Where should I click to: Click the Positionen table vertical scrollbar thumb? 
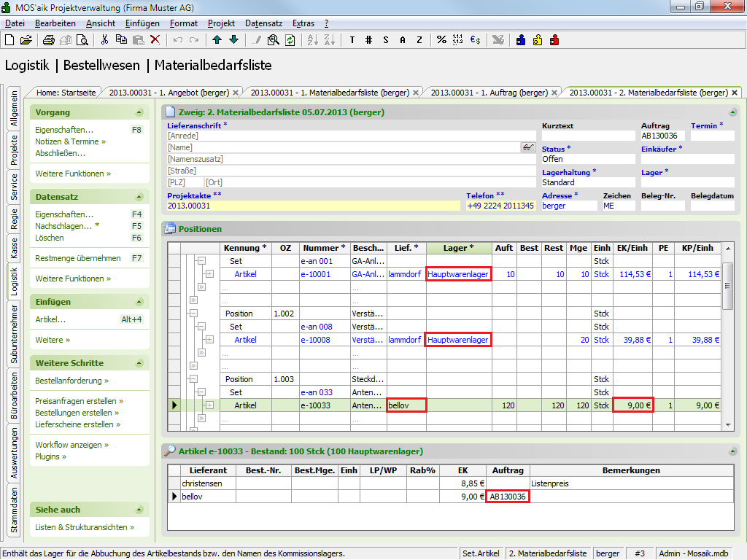click(x=727, y=286)
